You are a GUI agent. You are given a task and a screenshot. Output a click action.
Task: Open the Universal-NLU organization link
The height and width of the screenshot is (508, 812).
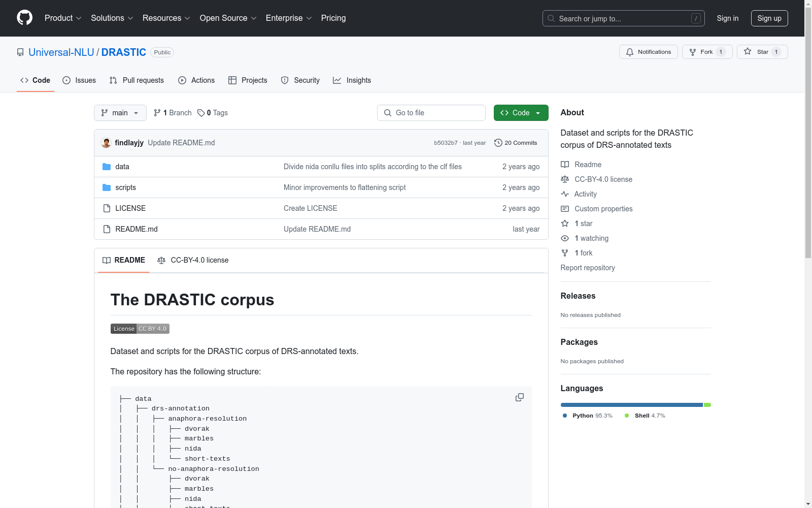(61, 52)
